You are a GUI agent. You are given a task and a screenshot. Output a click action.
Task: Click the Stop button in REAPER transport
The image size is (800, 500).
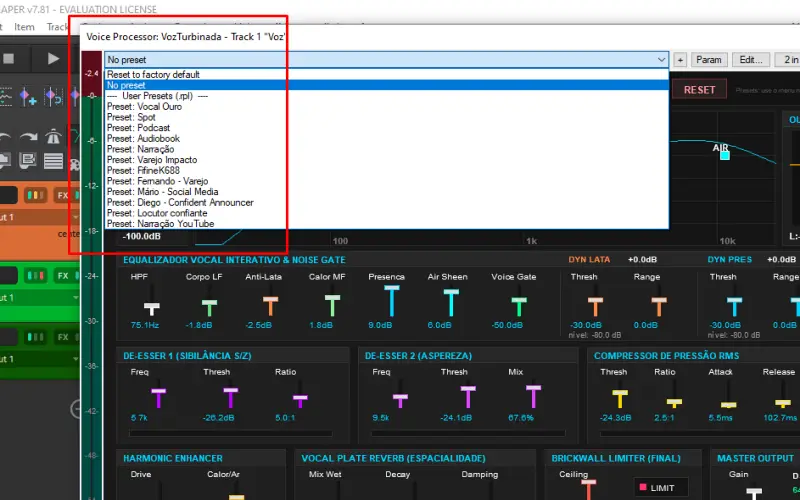click(8, 59)
